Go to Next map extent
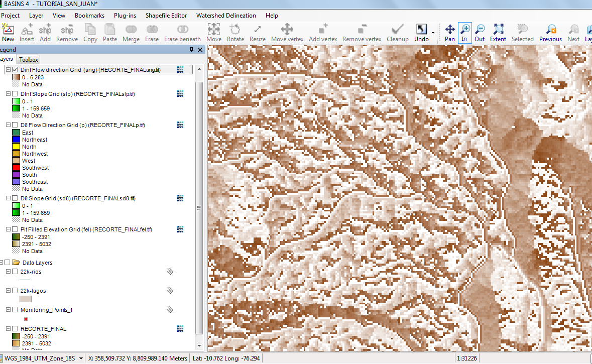The height and width of the screenshot is (364, 592). [573, 33]
